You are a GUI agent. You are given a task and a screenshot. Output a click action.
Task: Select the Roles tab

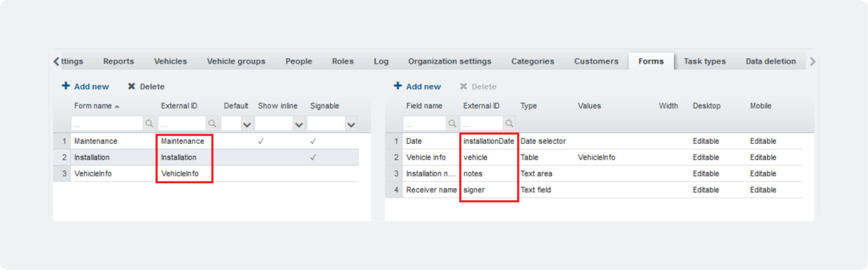[342, 61]
